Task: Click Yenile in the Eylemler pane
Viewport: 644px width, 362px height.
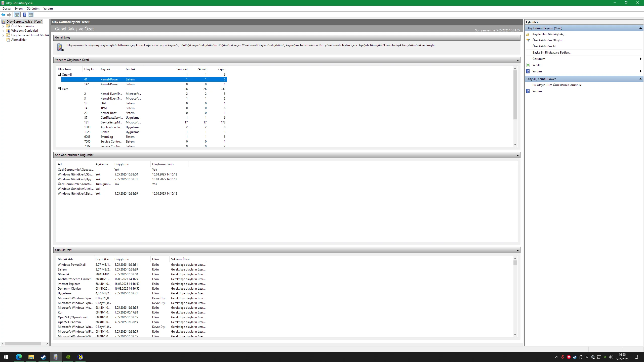Action: pos(536,65)
